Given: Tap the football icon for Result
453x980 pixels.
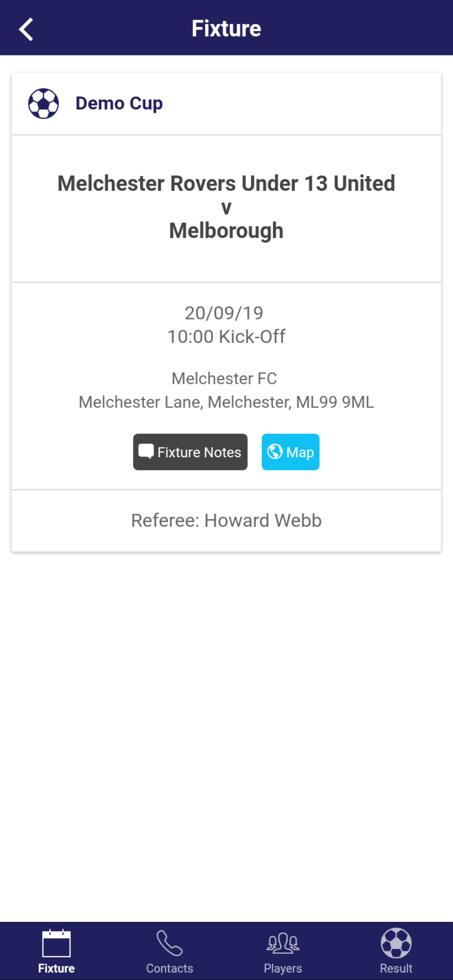Looking at the screenshot, I should coord(396,943).
